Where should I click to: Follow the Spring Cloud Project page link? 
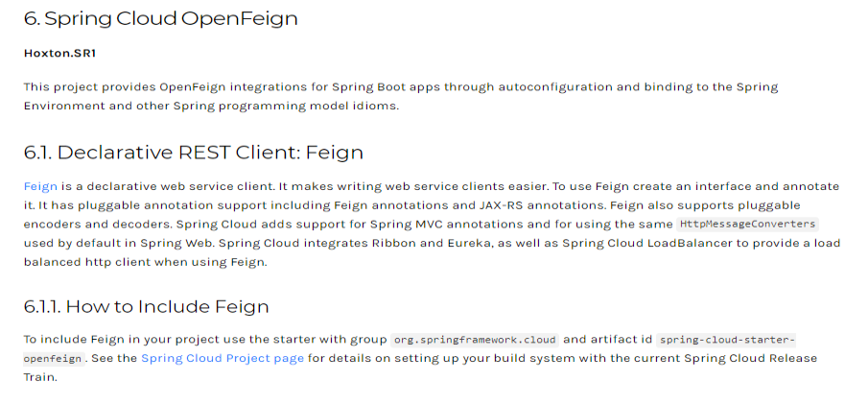[222, 358]
